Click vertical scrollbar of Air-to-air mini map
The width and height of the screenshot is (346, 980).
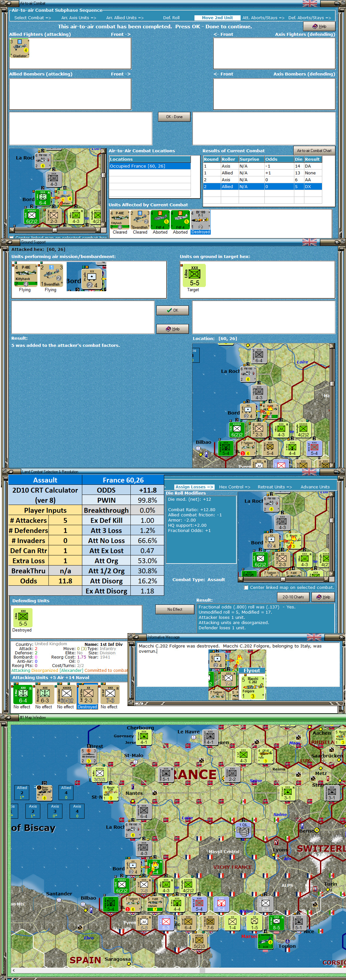[x=103, y=187]
